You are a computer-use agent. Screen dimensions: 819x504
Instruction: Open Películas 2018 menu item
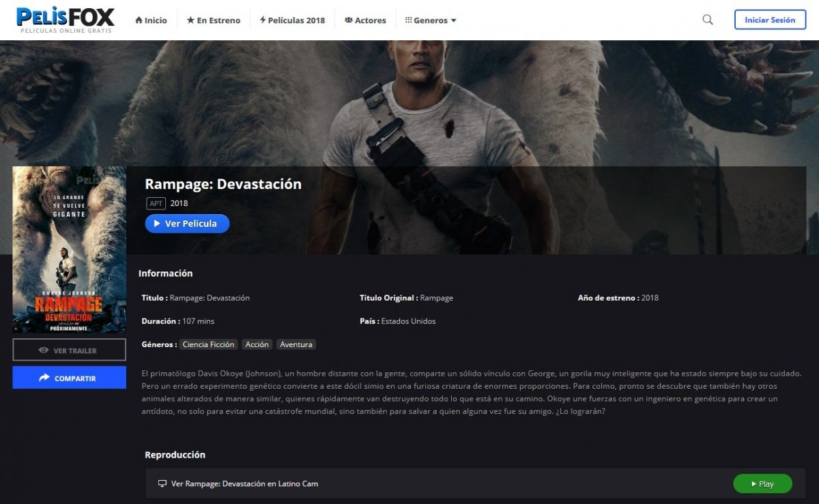pos(292,20)
